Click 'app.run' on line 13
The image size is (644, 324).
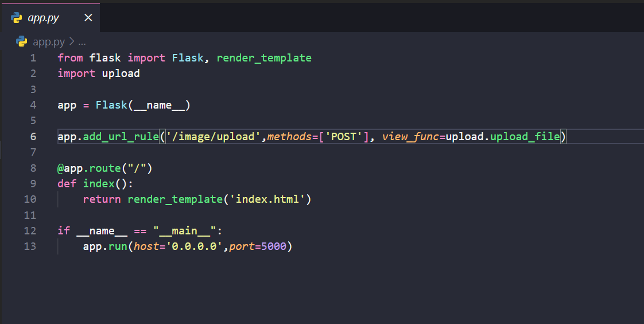click(x=105, y=246)
